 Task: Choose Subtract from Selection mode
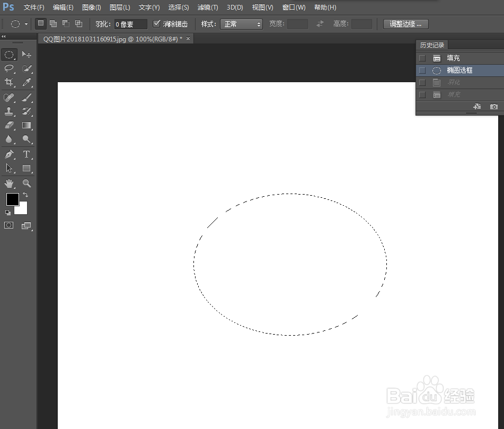tap(66, 23)
